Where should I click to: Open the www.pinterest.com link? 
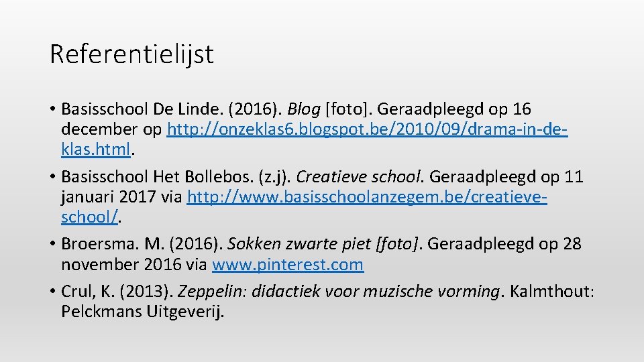tap(288, 265)
